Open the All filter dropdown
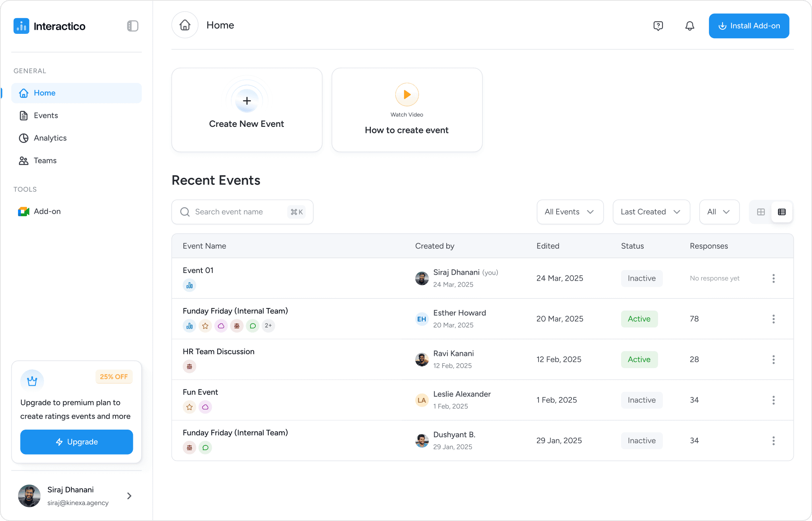 pos(719,212)
